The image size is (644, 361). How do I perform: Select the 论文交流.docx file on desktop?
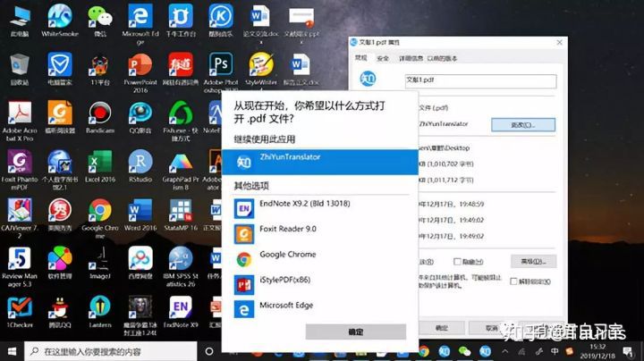tap(261, 25)
